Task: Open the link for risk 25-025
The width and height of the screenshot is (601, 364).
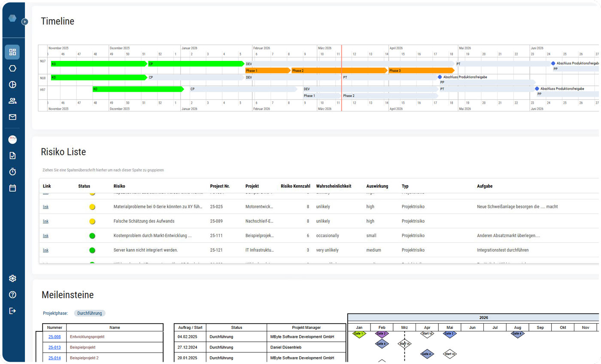Action: [46, 207]
